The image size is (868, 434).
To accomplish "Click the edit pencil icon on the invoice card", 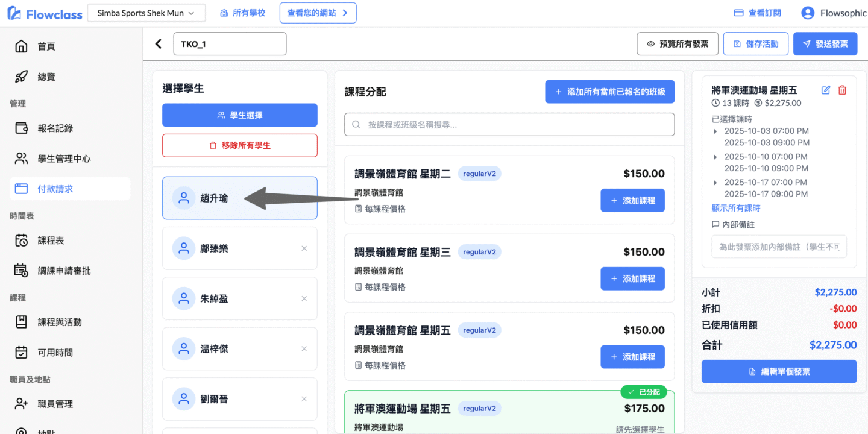I will point(826,90).
